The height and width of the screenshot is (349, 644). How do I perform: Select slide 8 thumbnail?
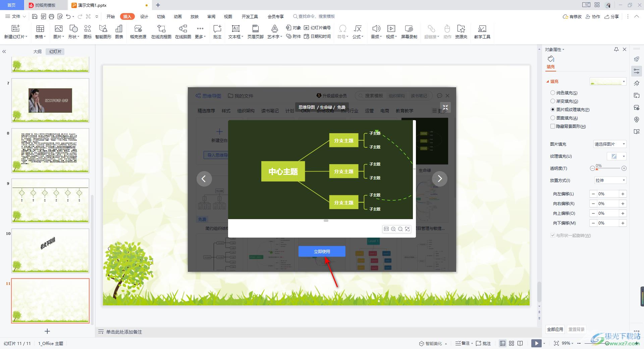50,151
